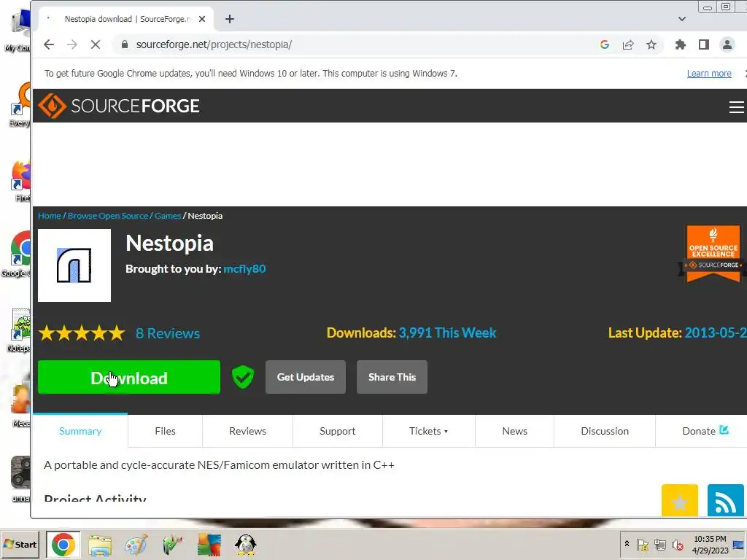Open the Games breadcrumb link

tap(168, 216)
